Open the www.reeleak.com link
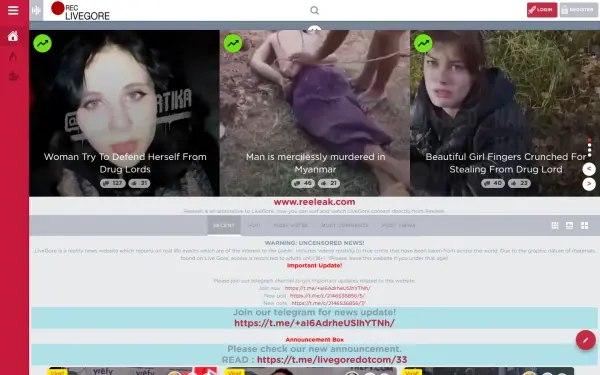 [x=314, y=202]
